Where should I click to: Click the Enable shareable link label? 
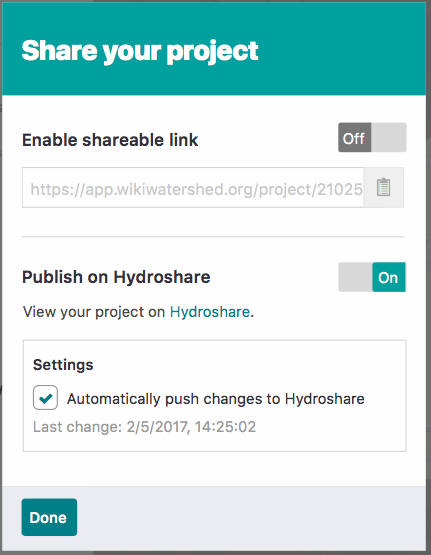pyautogui.click(x=110, y=140)
